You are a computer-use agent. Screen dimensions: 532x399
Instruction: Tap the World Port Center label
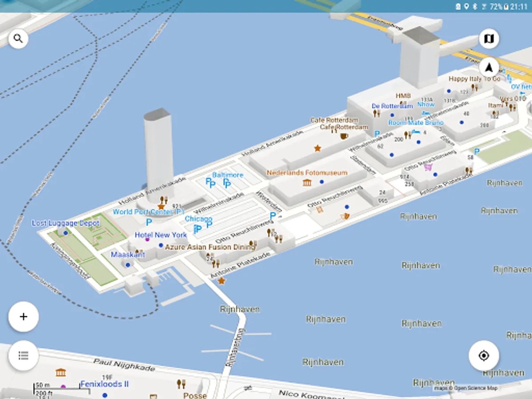148,212
